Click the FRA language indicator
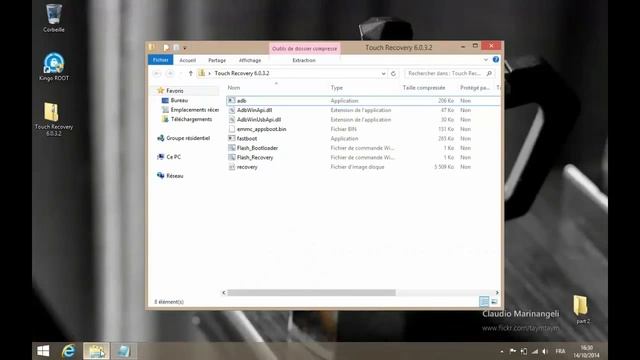640x360 pixels. click(x=560, y=351)
